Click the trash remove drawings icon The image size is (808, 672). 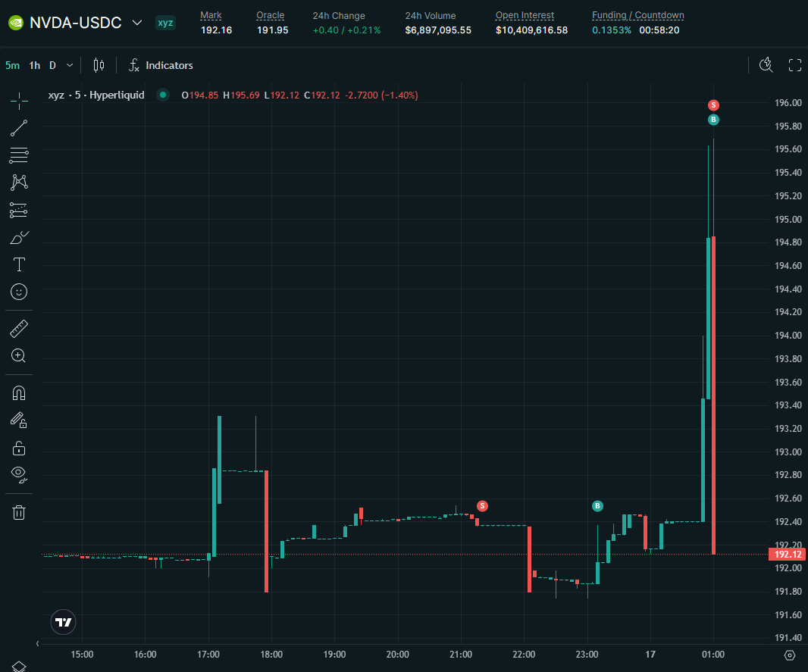pyautogui.click(x=19, y=512)
